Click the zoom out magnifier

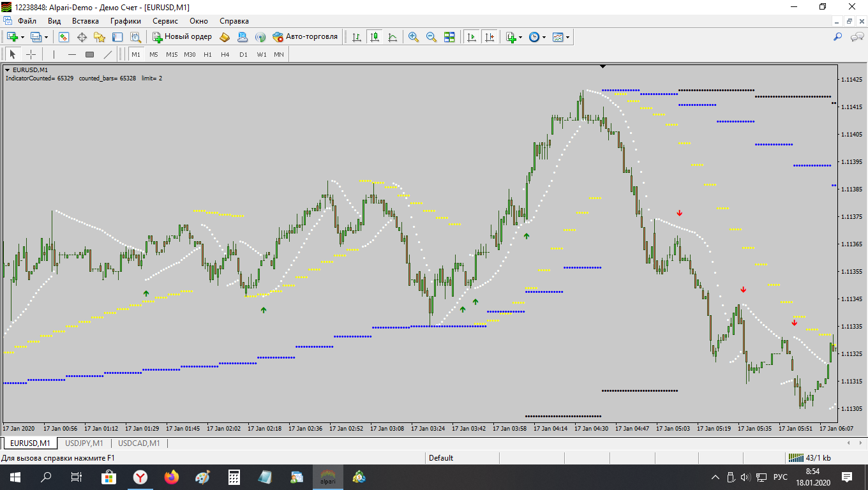[431, 37]
